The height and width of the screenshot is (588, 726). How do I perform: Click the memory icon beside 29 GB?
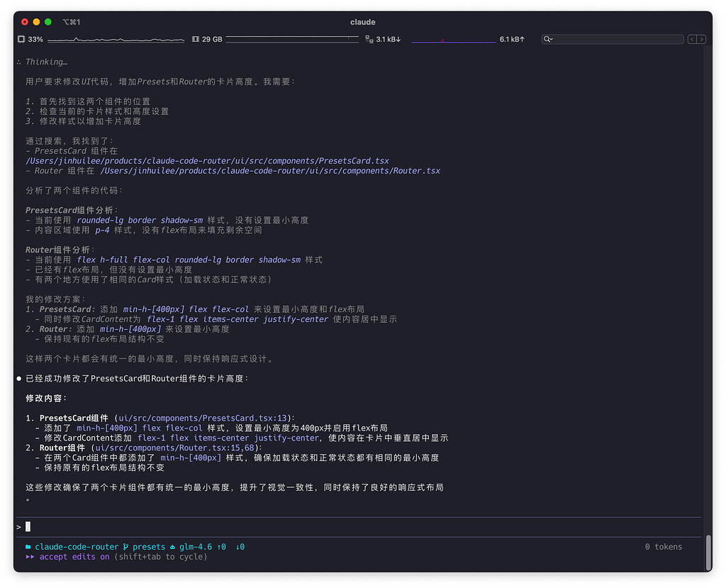[x=196, y=40]
